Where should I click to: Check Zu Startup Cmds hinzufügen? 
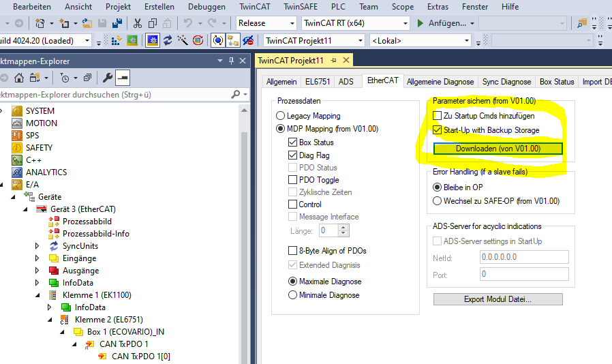tap(437, 116)
